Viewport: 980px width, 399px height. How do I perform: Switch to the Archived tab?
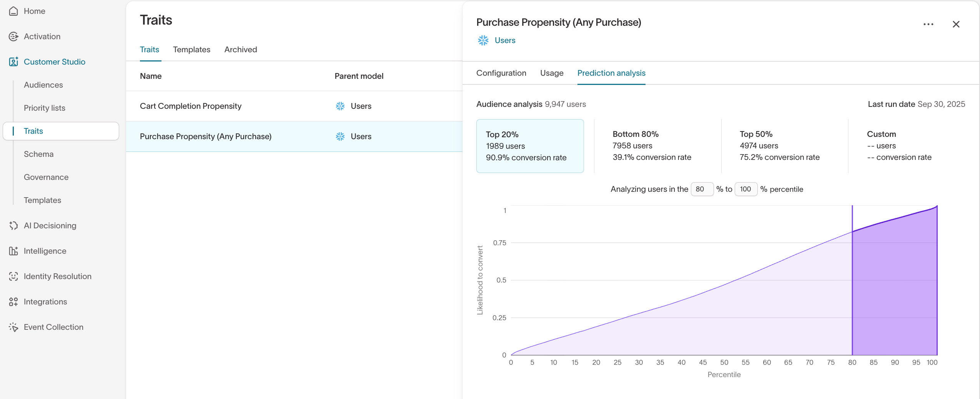pos(241,50)
